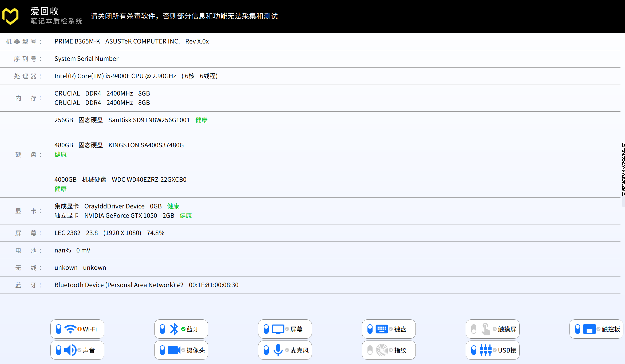
Task: Click the monitor icon for 屏幕 test
Action: click(278, 329)
